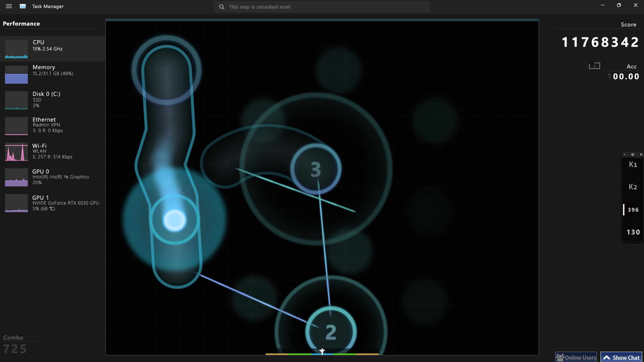This screenshot has height=362, width=644.
Task: Click the K1 key indicator
Action: tap(633, 165)
